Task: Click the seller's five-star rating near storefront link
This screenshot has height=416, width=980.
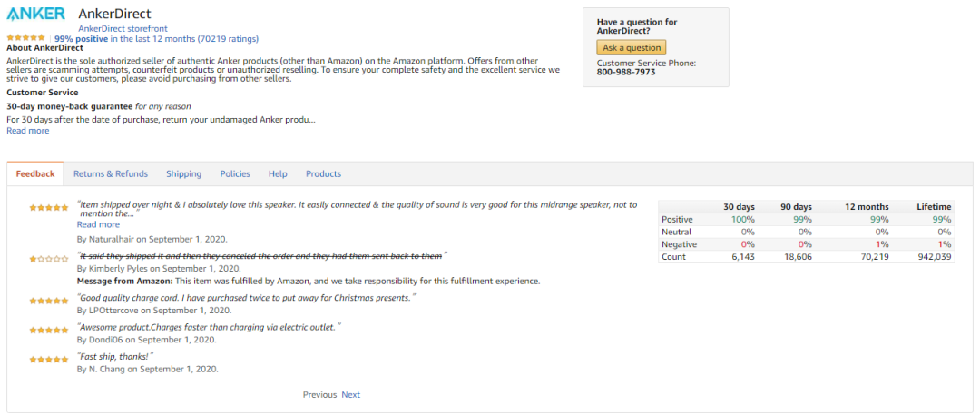Action: click(x=25, y=38)
